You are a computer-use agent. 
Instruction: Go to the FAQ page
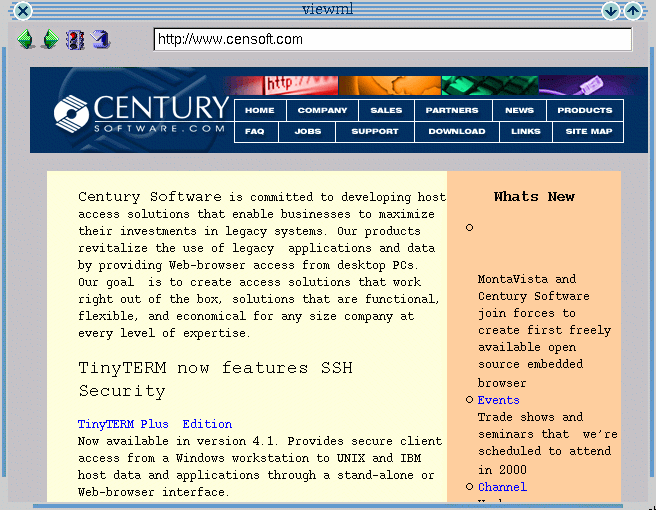[x=255, y=131]
